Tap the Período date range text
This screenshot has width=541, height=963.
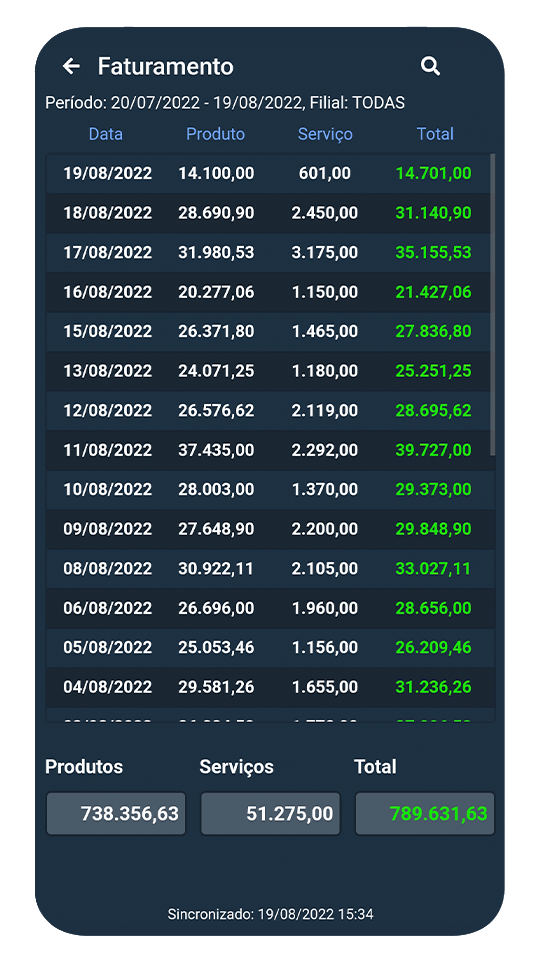coord(225,103)
